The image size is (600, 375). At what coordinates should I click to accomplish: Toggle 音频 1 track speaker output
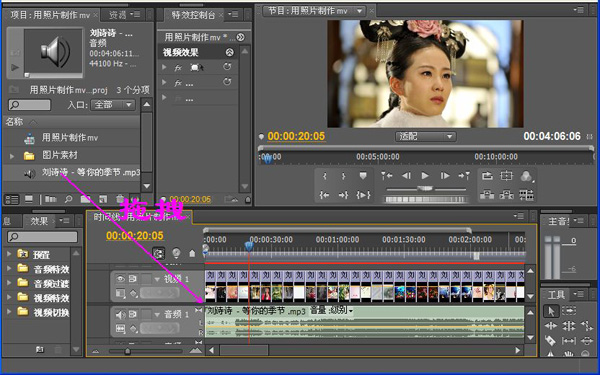(x=120, y=315)
